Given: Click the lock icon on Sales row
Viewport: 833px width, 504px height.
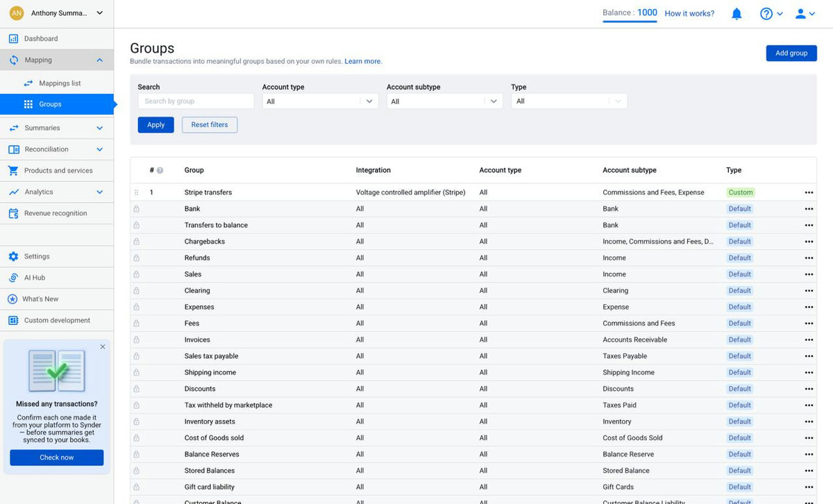Looking at the screenshot, I should (136, 275).
